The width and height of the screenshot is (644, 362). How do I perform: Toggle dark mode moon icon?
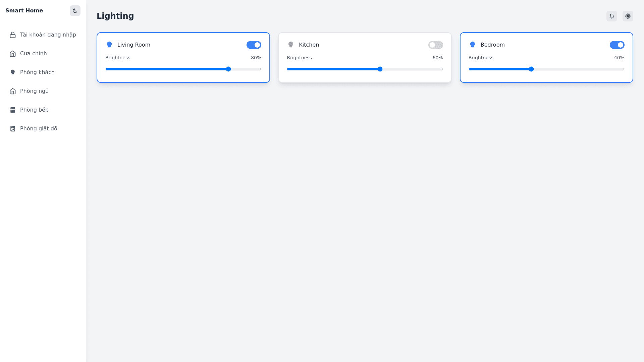(75, 11)
